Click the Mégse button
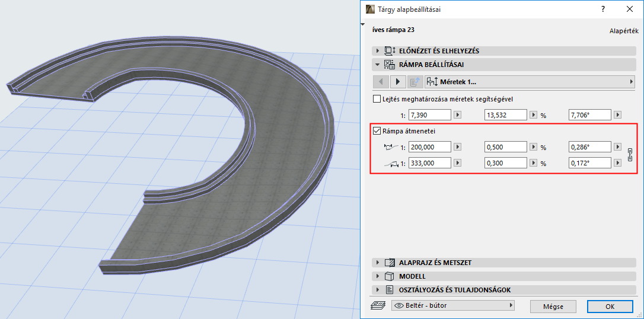 click(x=553, y=307)
